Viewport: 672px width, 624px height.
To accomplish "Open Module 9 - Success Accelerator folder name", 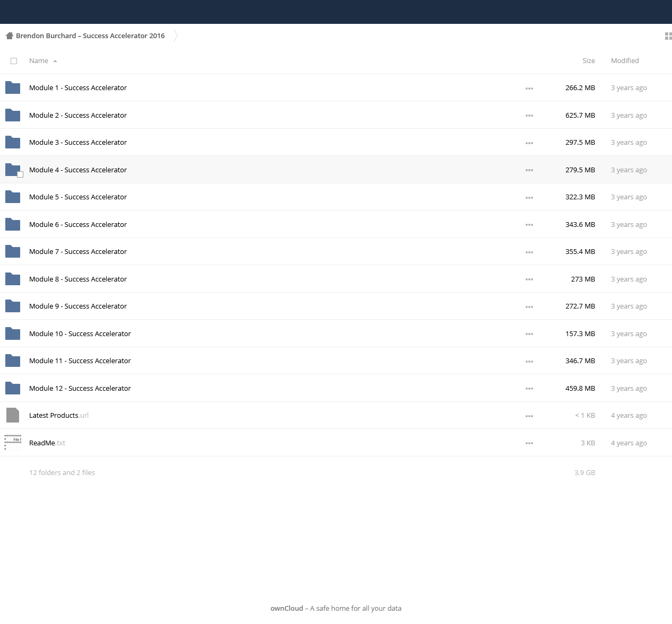I will [x=78, y=306].
